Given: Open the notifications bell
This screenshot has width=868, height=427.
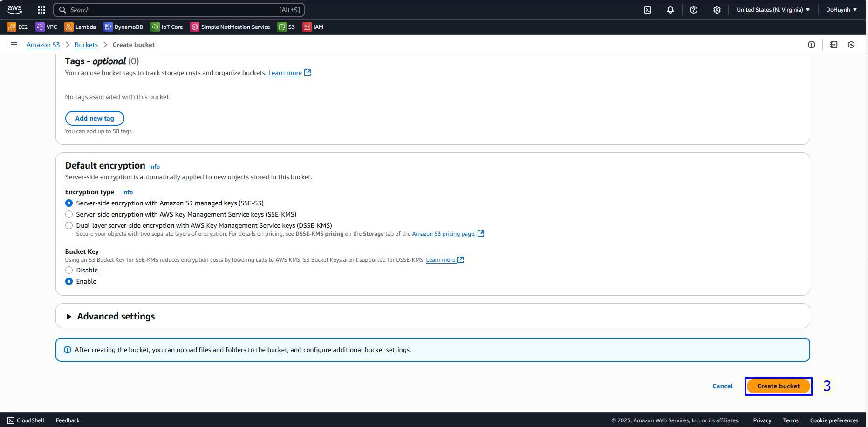Looking at the screenshot, I should [x=670, y=10].
